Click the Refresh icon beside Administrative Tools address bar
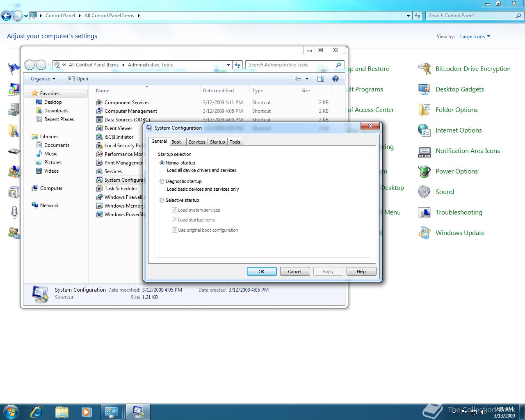Viewport: 525px width, 420px height. coord(237,65)
